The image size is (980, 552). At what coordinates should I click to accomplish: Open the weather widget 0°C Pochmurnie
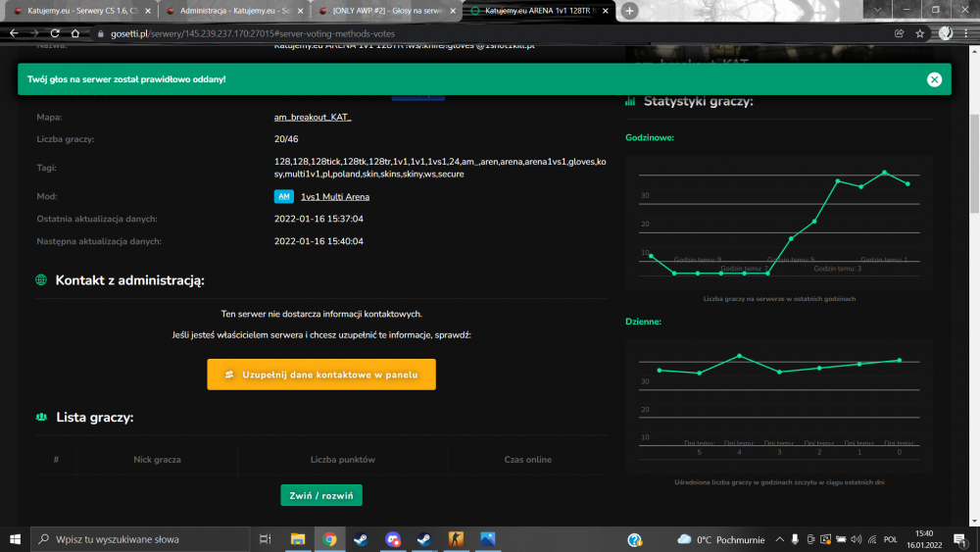(720, 539)
